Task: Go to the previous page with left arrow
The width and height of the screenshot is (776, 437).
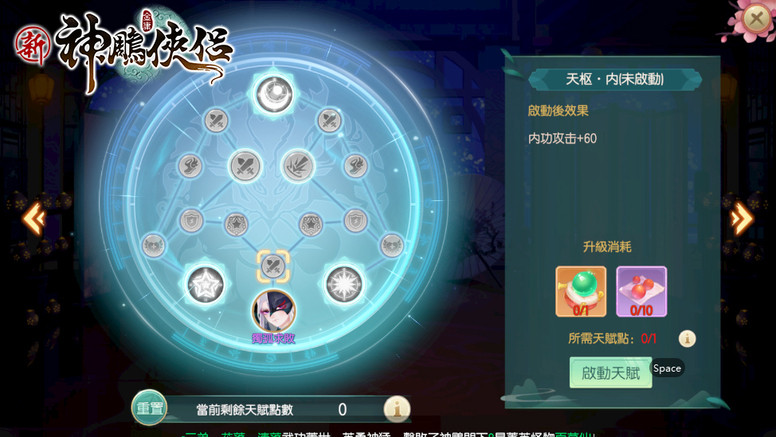Action: coord(34,218)
